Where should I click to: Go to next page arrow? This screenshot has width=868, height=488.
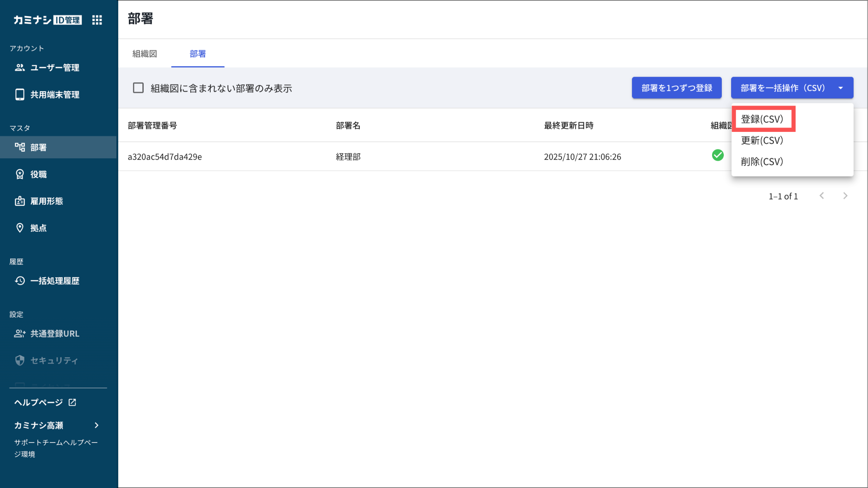pos(845,196)
